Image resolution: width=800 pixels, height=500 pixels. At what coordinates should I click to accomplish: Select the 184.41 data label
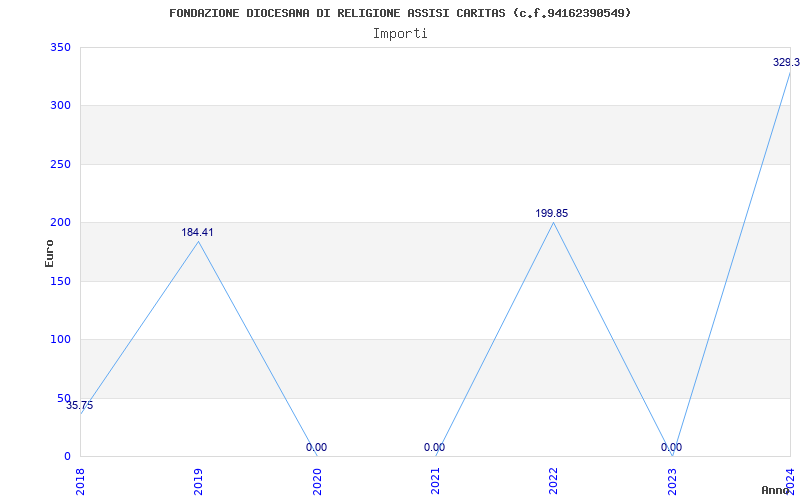[x=197, y=232]
